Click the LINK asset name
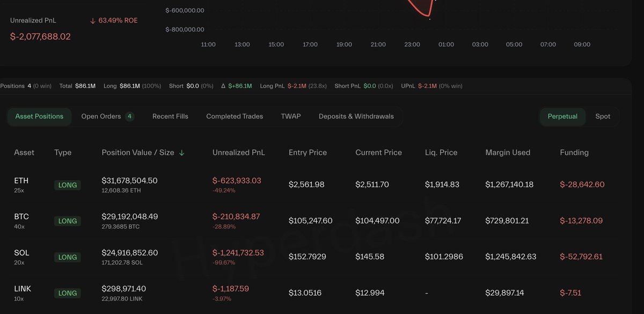644x314 pixels. click(x=23, y=289)
